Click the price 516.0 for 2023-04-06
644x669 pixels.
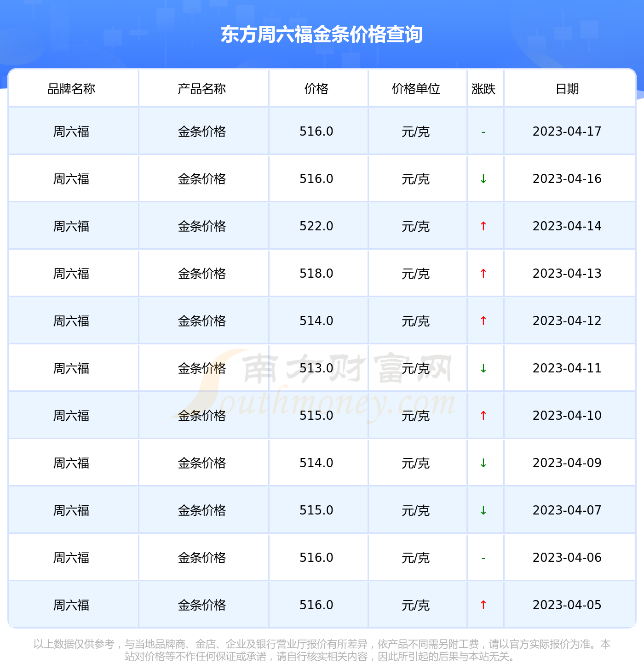coord(316,558)
